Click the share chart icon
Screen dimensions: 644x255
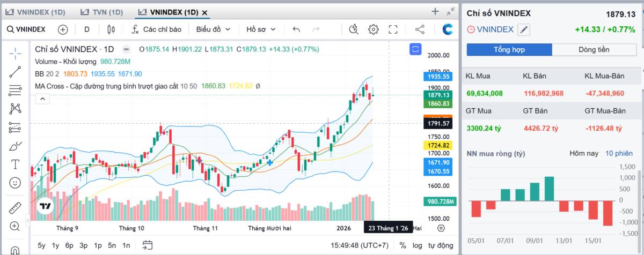coord(420,29)
